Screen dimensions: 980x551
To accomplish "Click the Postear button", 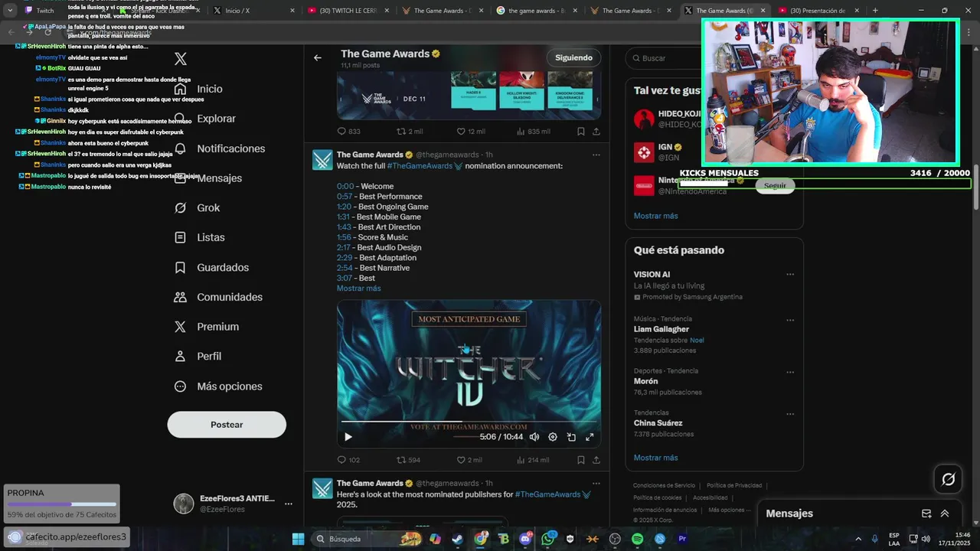I will point(227,425).
